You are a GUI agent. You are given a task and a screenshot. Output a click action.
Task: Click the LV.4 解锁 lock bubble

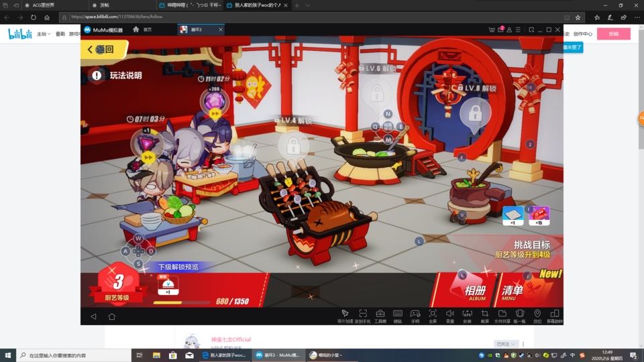[x=293, y=145]
